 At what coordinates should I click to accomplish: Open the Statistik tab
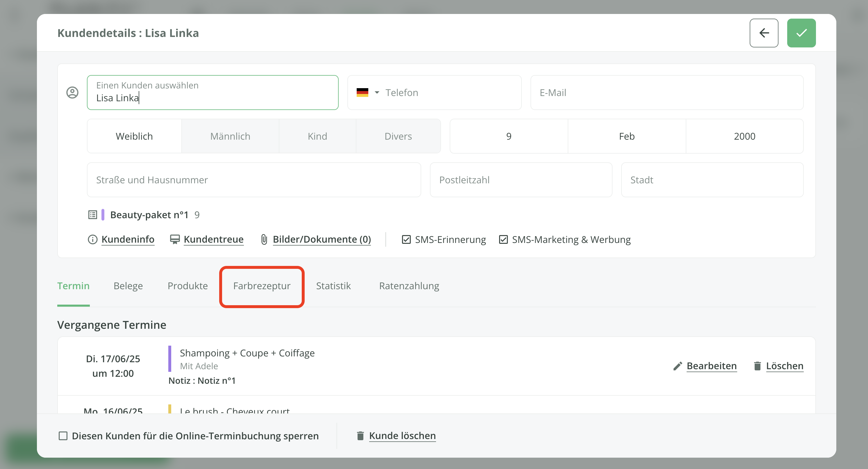333,286
